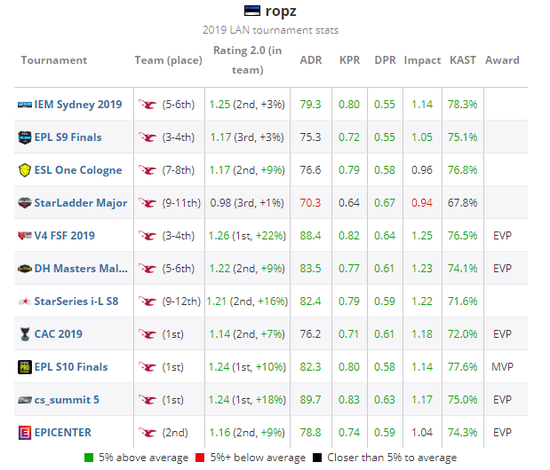This screenshot has height=470, width=550.
Task: Click the ropz player name heading
Action: coord(281,11)
